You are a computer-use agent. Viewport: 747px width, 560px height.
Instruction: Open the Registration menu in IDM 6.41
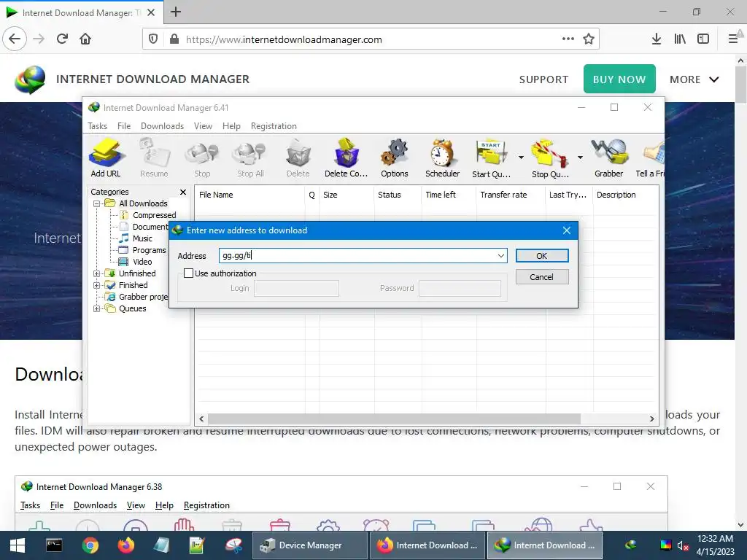[x=274, y=126]
